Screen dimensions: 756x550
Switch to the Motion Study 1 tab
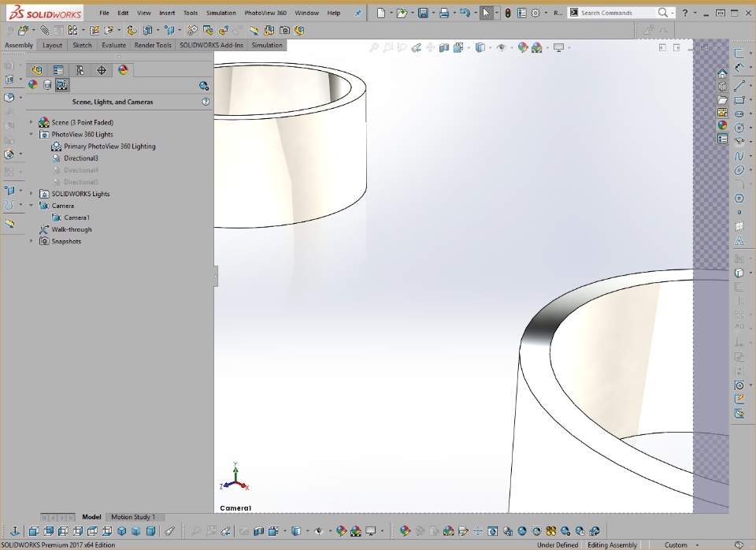point(133,517)
